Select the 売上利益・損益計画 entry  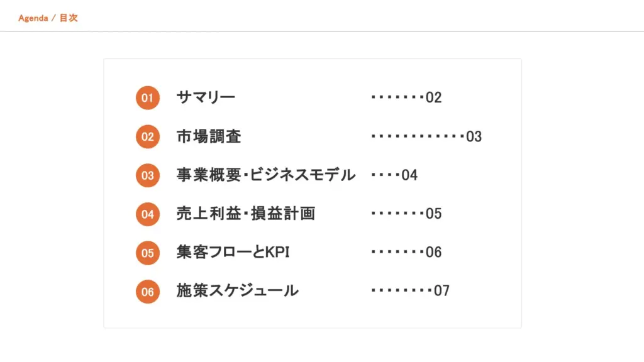[246, 214]
